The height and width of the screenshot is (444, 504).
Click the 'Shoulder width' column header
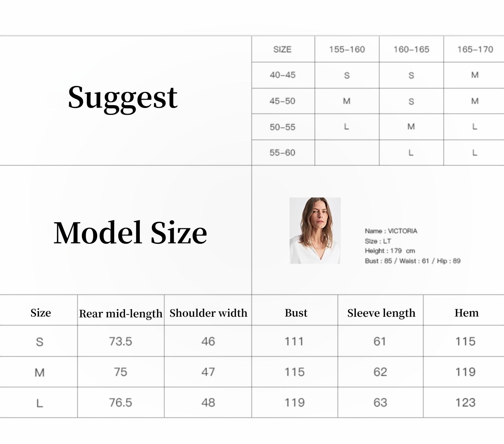[x=208, y=313]
